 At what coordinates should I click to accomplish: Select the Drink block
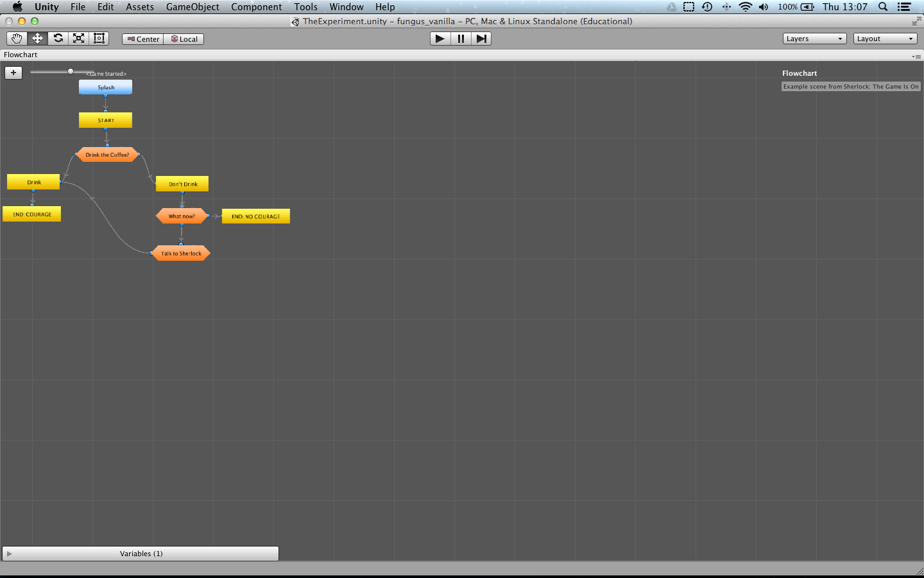pos(33,182)
